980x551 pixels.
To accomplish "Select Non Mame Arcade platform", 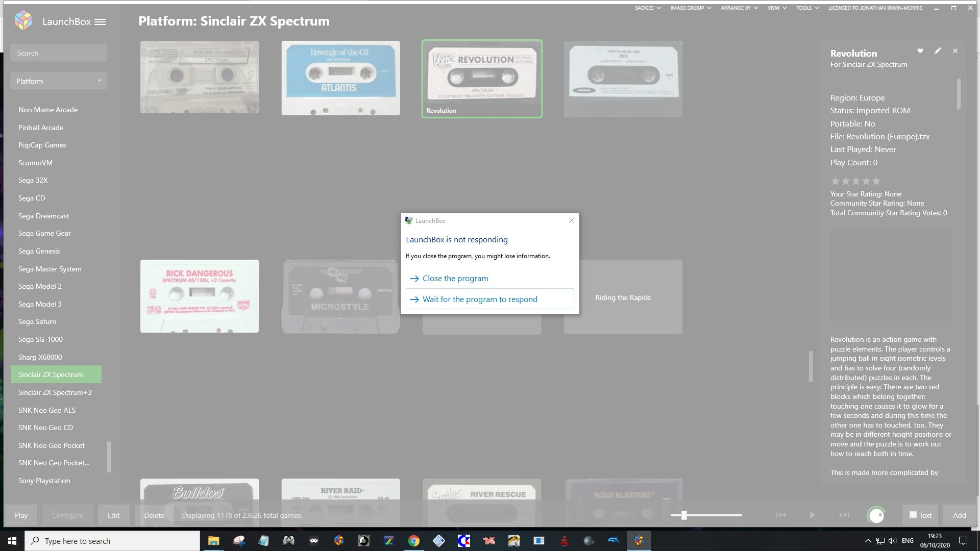I will click(x=48, y=110).
